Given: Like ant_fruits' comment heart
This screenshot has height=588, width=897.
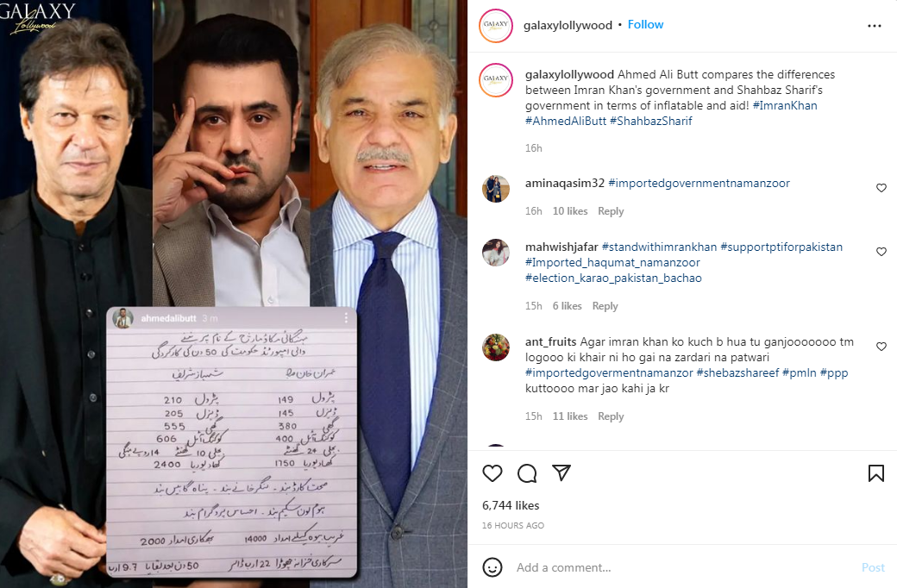Looking at the screenshot, I should pyautogui.click(x=881, y=346).
